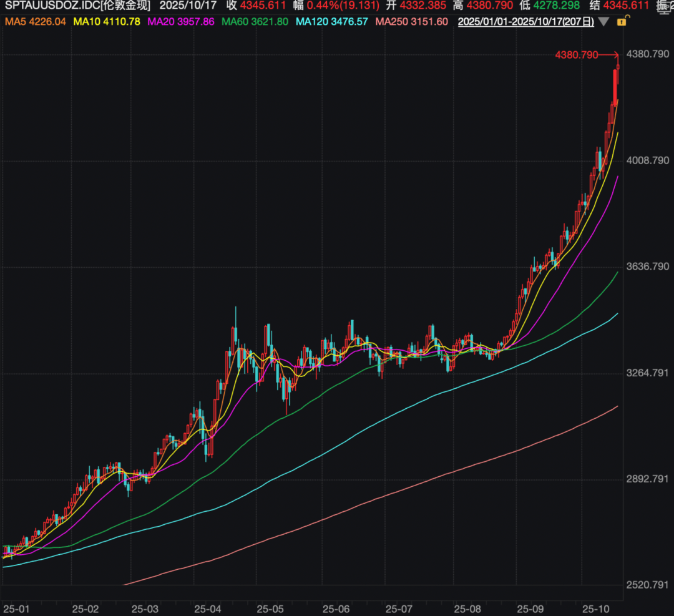Viewport: 674px width, 616px height.
Task: Select the MA5 moving average label
Action: [x=35, y=22]
